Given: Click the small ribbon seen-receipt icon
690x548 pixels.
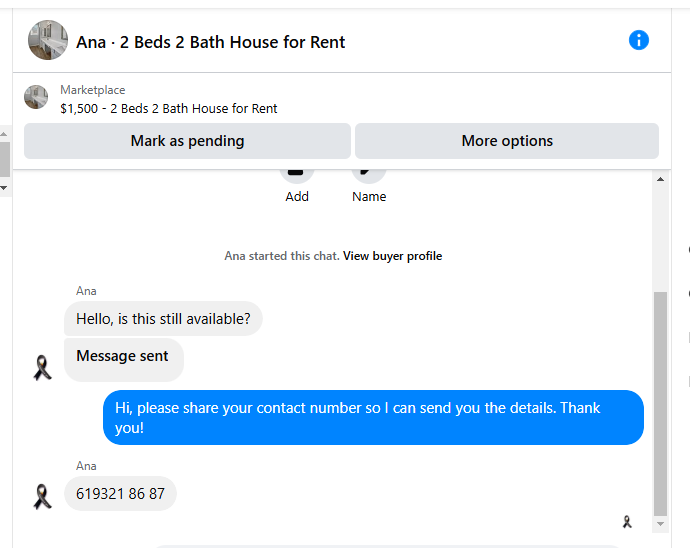Looking at the screenshot, I should click(x=627, y=521).
